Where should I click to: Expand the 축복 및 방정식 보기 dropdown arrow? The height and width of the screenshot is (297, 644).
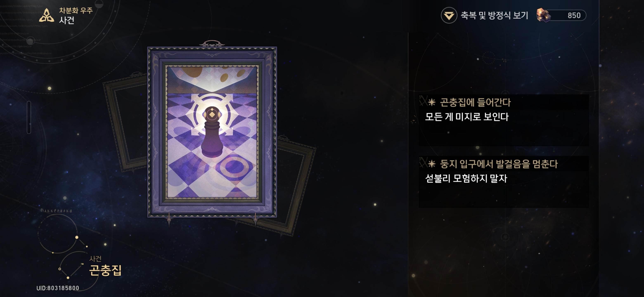pyautogui.click(x=449, y=15)
